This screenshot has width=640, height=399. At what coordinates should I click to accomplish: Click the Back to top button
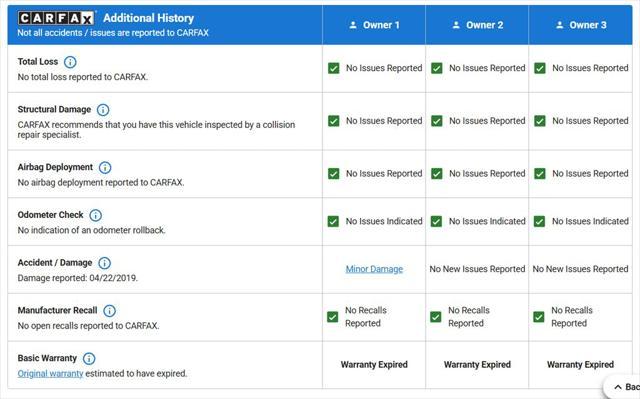tap(622, 387)
